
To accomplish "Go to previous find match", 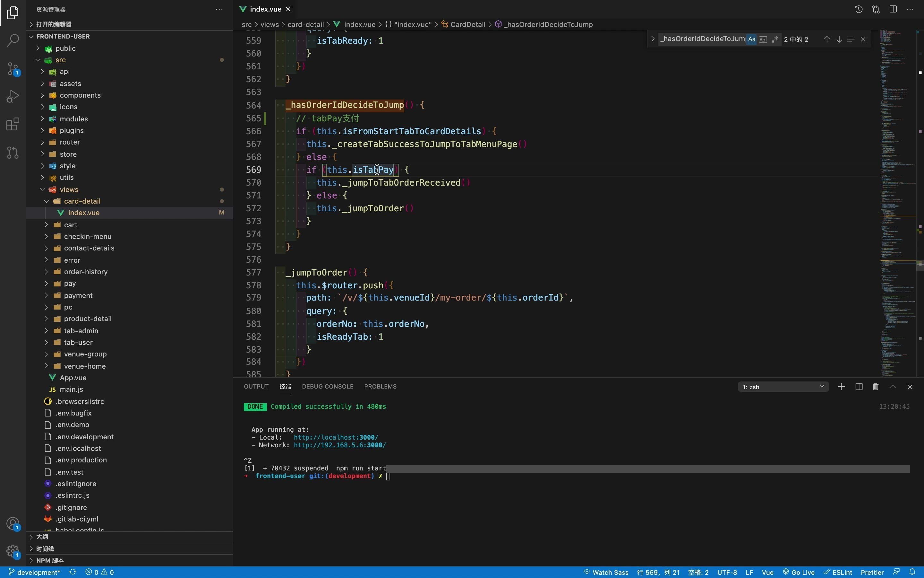I will click(827, 39).
